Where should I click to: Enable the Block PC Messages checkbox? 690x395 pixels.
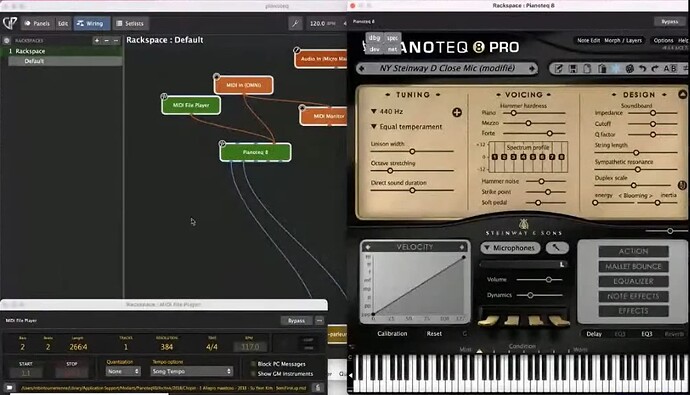[x=253, y=364]
